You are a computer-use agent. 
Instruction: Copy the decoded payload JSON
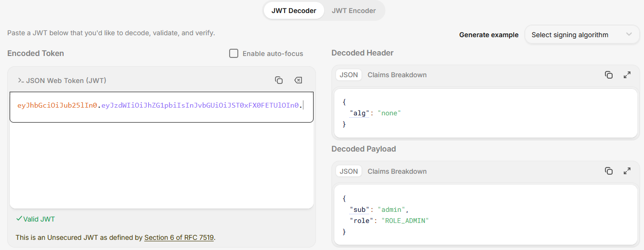[609, 171]
